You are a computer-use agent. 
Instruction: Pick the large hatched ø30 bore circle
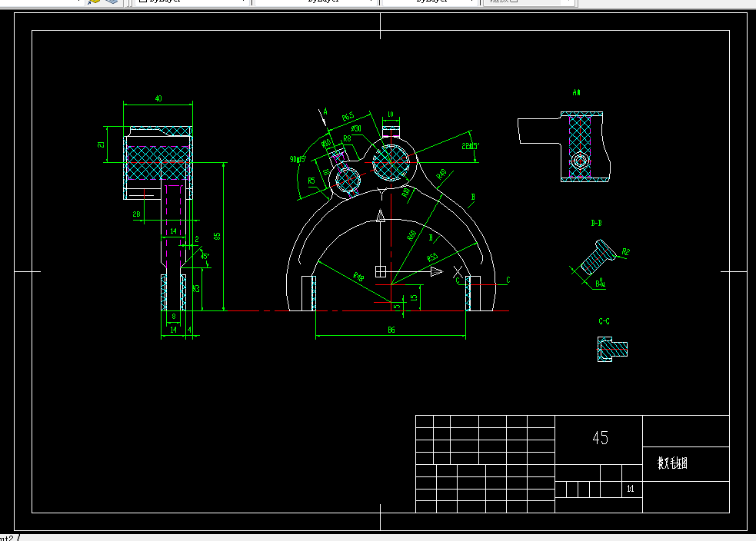[391, 162]
